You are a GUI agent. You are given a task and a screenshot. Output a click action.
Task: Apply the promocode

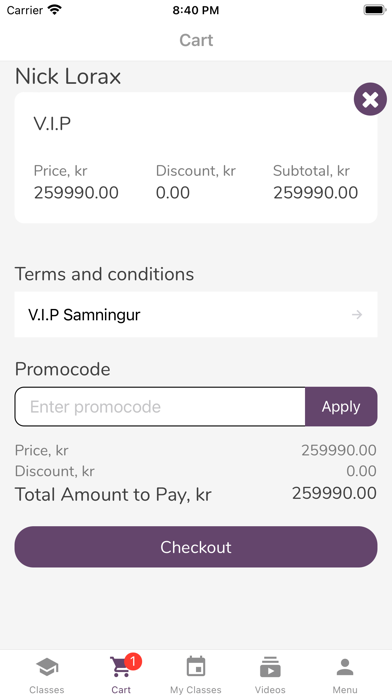(341, 407)
